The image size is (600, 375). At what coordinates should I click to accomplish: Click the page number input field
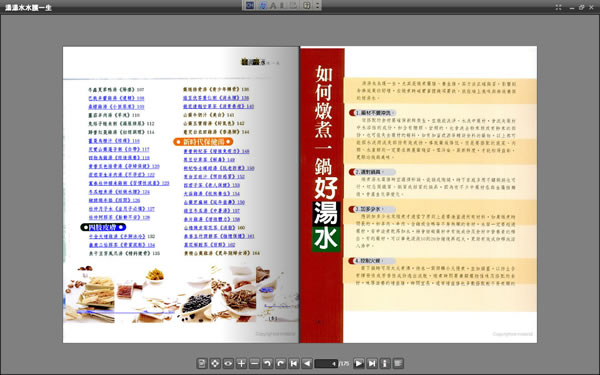pyautogui.click(x=326, y=364)
